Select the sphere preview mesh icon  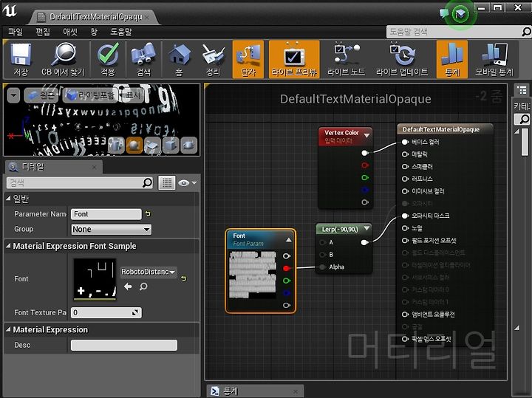[x=134, y=145]
